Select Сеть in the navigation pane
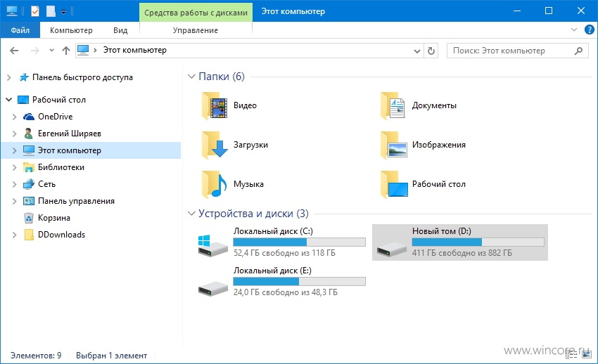Screen dimensions: 598x364 [x=46, y=184]
